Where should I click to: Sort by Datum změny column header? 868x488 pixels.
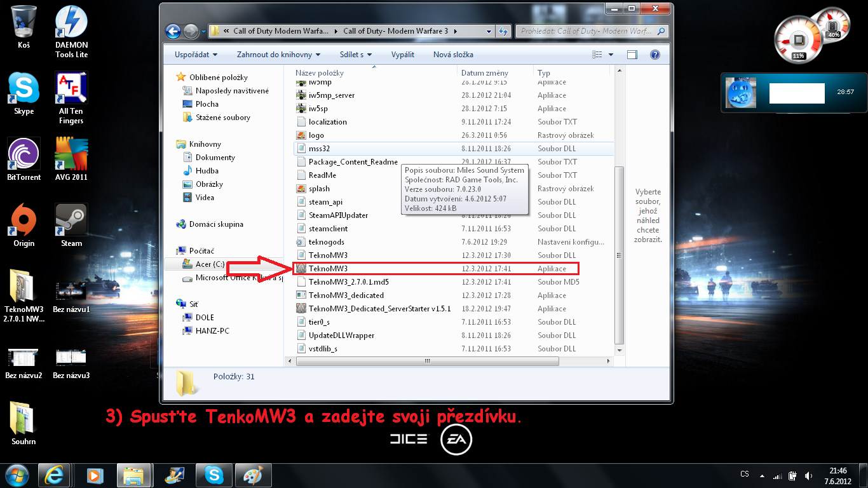(x=496, y=73)
